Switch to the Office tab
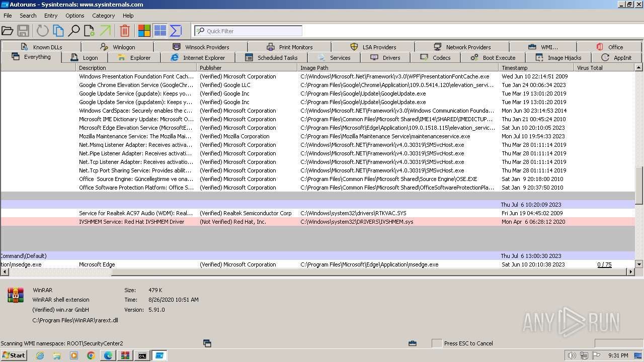This screenshot has height=362, width=644. pyautogui.click(x=610, y=47)
